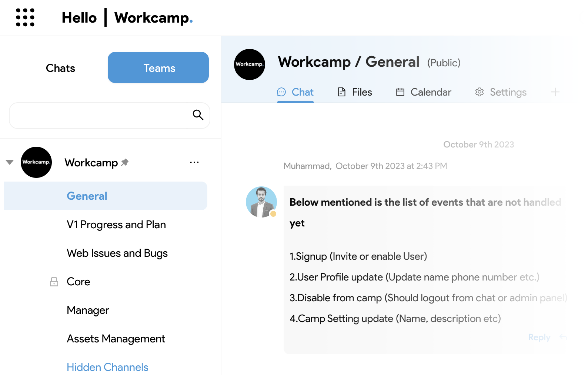The height and width of the screenshot is (375, 588).
Task: Click the Workcamp team logo in sidebar
Action: (x=36, y=162)
